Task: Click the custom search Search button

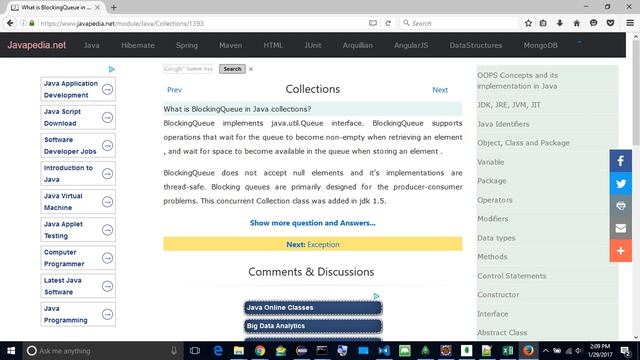Action: [232, 69]
